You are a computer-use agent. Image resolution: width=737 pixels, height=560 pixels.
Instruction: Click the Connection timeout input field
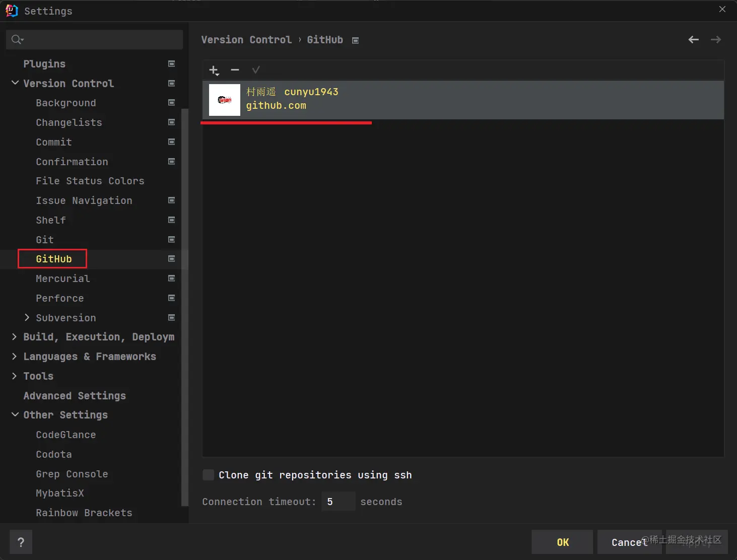(x=338, y=502)
